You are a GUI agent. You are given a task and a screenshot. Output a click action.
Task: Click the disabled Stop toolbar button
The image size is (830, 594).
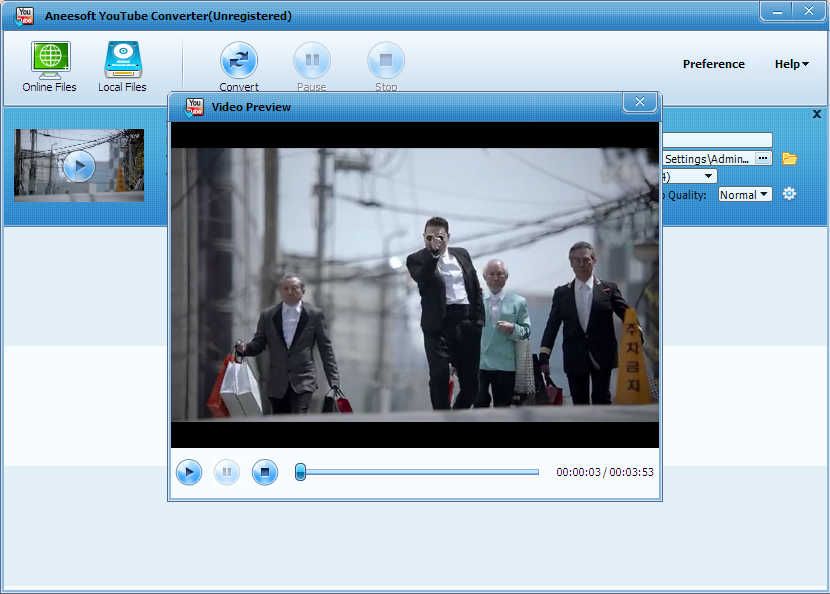[386, 67]
